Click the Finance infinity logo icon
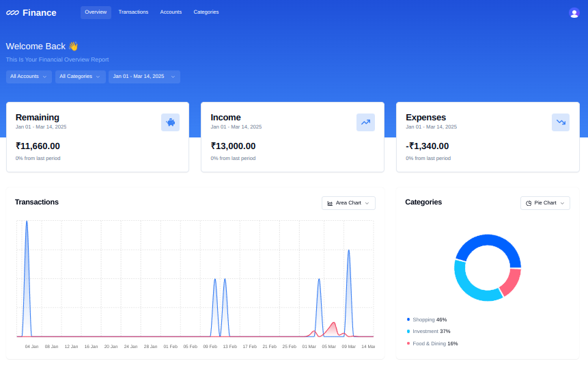 click(12, 13)
